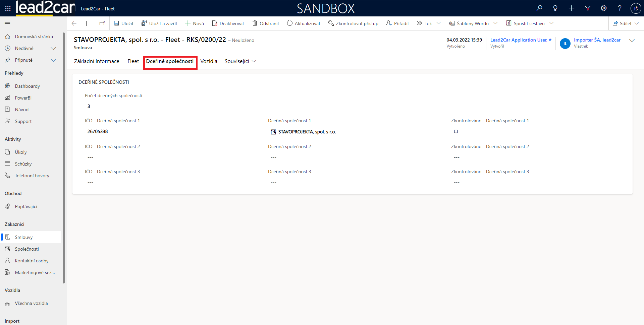This screenshot has width=644, height=325.
Task: Switch to the Vozidla tab
Action: tap(209, 61)
